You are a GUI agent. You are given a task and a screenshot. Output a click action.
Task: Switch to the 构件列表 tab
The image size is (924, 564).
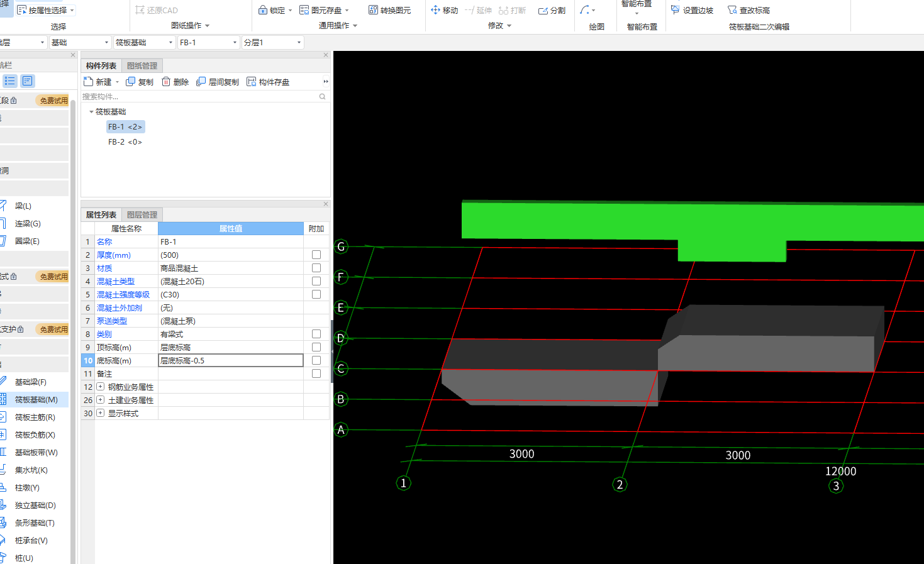(101, 65)
